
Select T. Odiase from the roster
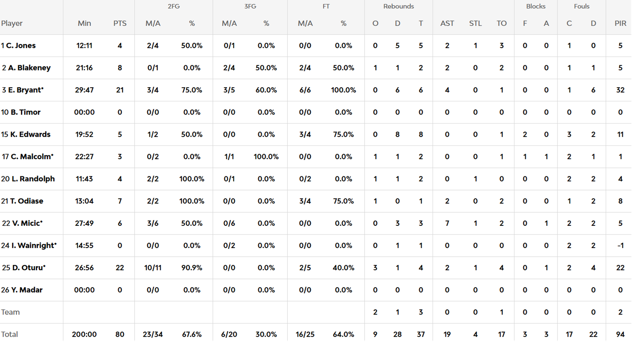[27, 201]
